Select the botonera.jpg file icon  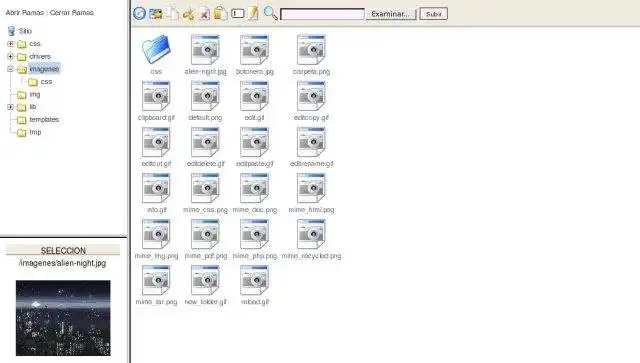[254, 50]
